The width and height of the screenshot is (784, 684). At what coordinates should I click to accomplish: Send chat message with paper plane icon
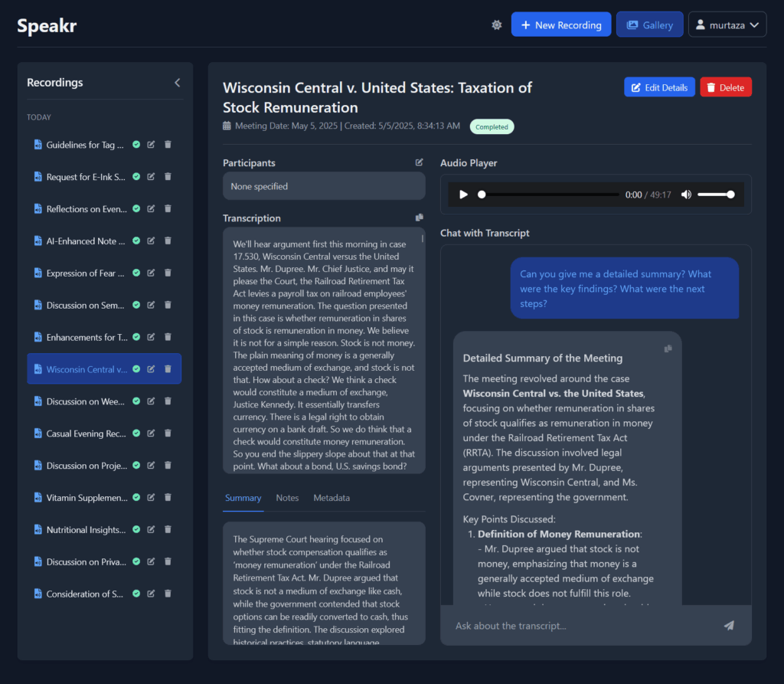pyautogui.click(x=729, y=626)
